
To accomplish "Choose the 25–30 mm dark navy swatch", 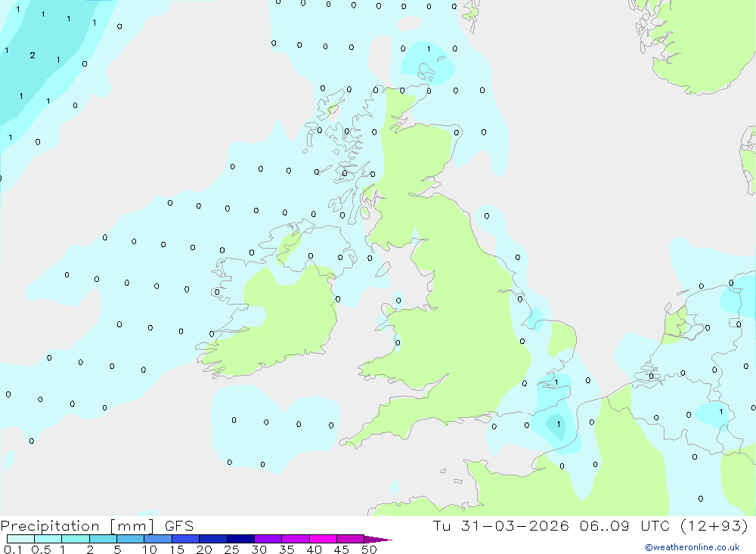I will [240, 539].
